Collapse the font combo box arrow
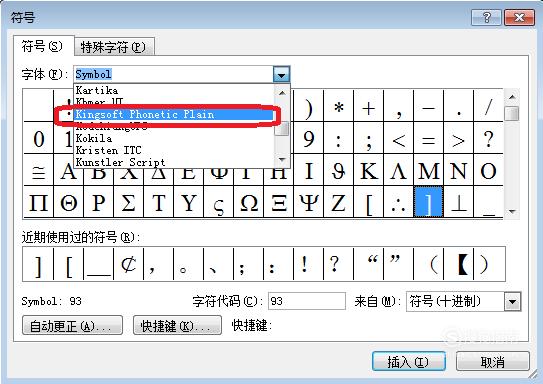 [x=281, y=74]
